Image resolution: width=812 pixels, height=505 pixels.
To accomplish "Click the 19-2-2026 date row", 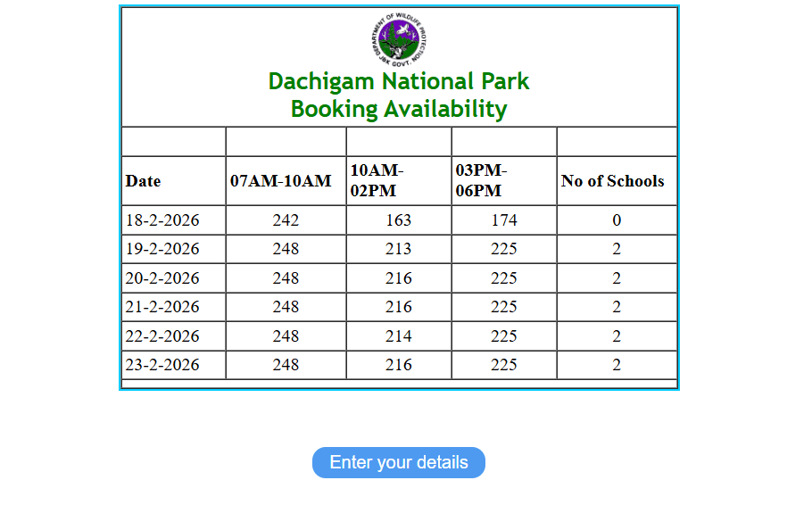I will coord(162,249).
